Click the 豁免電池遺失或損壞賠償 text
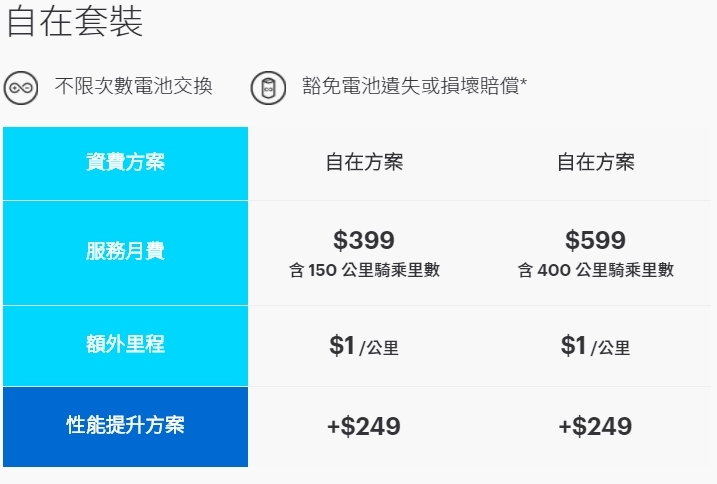The height and width of the screenshot is (484, 717). [411, 86]
